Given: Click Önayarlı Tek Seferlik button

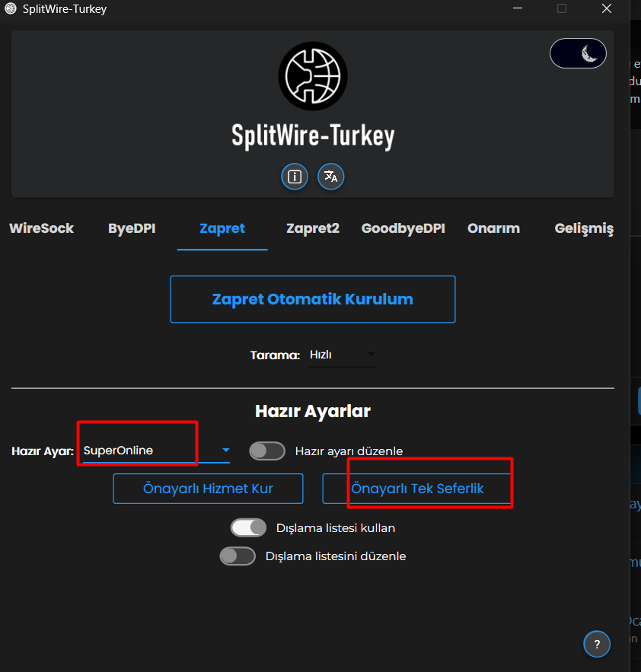Looking at the screenshot, I should coord(417,489).
